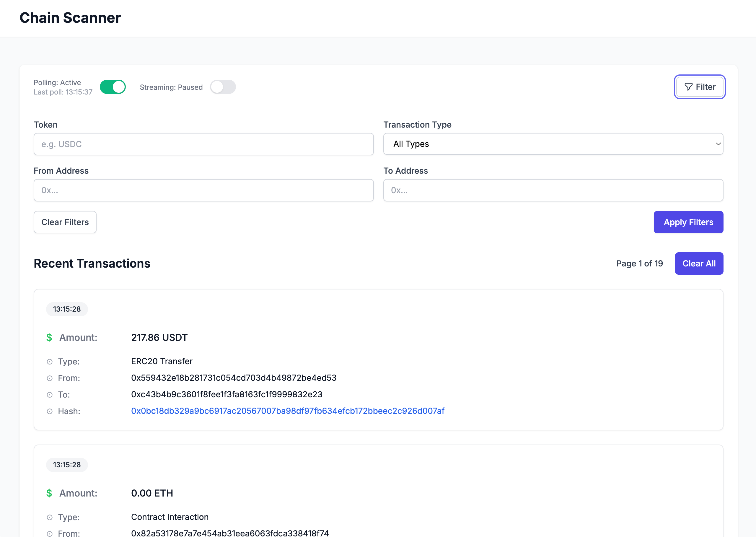Click the Last poll 13:15:37 text
This screenshot has height=537, width=756.
pos(63,92)
